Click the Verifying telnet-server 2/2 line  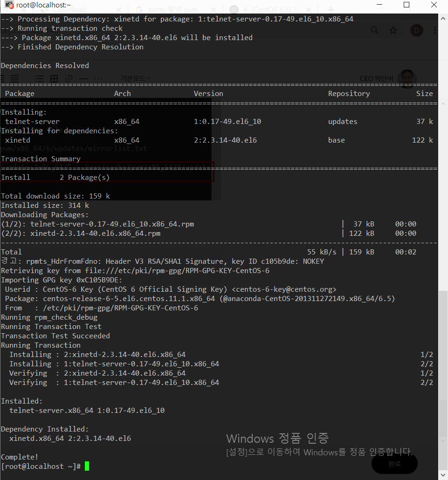(x=221, y=382)
